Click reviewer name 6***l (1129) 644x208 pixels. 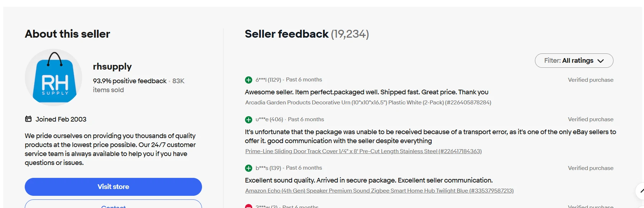click(x=268, y=80)
